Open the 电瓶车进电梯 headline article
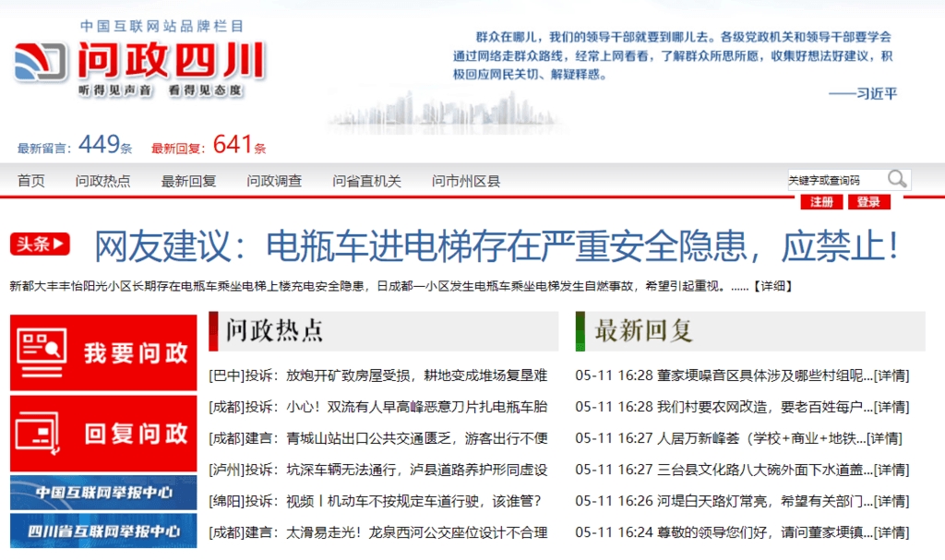The width and height of the screenshot is (945, 560). coord(496,245)
